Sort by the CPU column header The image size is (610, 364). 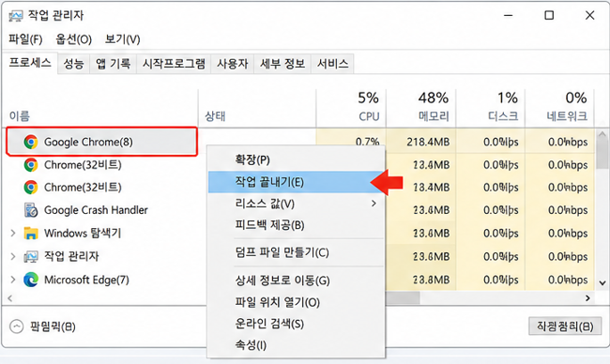[369, 116]
